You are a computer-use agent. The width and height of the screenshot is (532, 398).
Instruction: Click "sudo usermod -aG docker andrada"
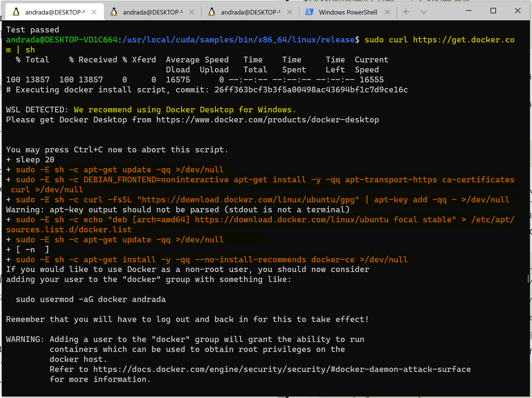pyautogui.click(x=91, y=300)
